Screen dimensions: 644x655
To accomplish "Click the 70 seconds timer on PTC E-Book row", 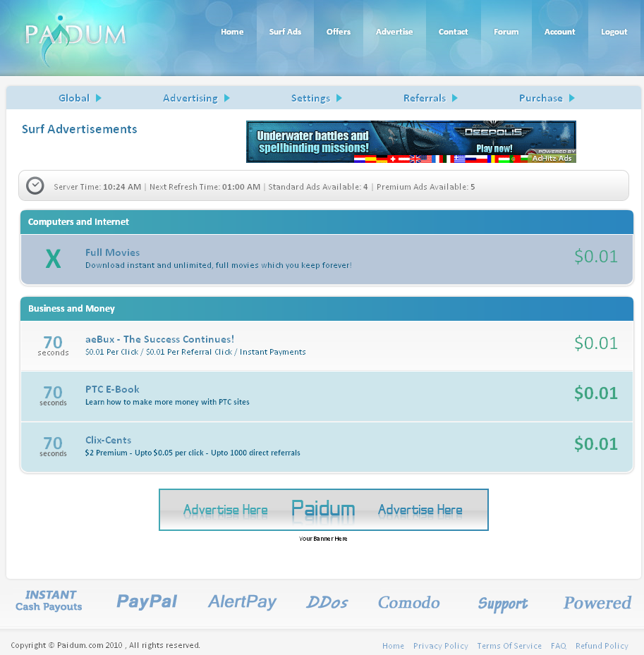I will click(53, 396).
